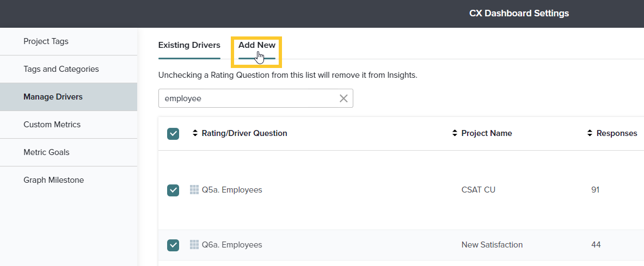Click into the driver search field
The height and width of the screenshot is (266, 644).
(248, 98)
